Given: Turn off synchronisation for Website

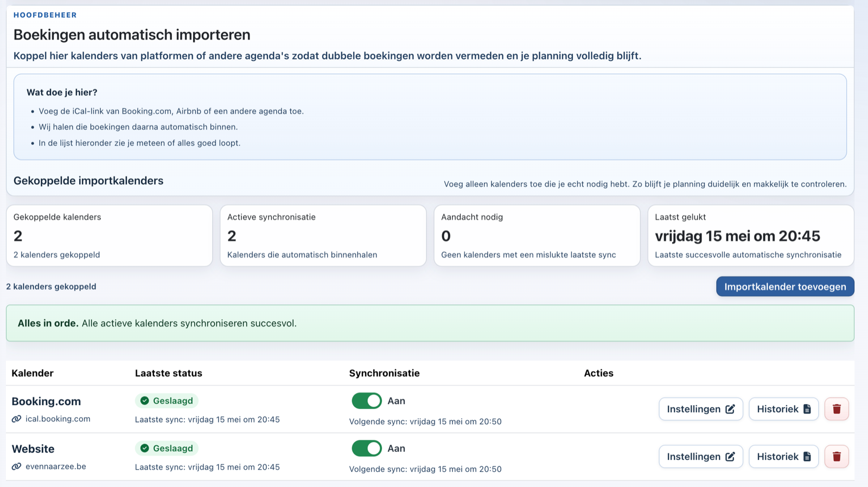Looking at the screenshot, I should [x=367, y=448].
